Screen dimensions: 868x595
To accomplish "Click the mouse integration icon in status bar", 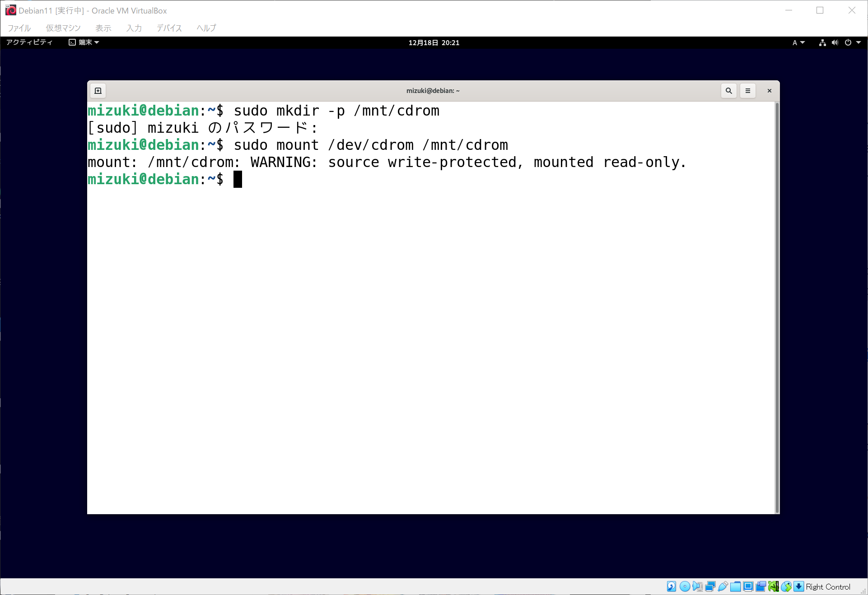I will click(786, 586).
